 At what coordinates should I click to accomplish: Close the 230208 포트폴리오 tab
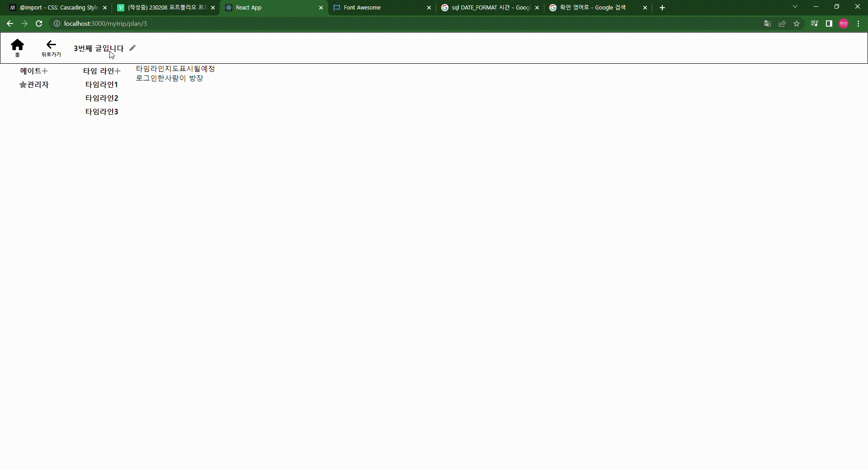(x=213, y=8)
